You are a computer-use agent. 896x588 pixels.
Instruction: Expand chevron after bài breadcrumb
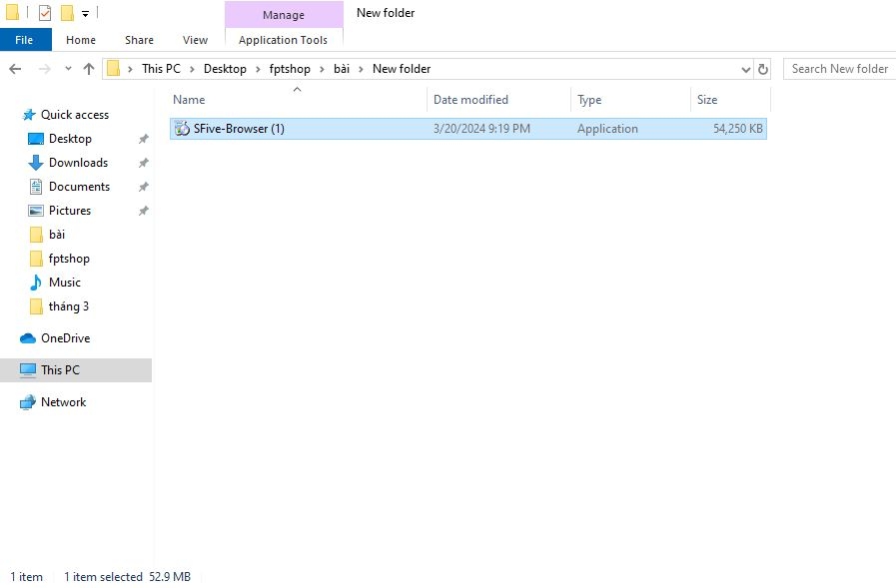tap(361, 69)
